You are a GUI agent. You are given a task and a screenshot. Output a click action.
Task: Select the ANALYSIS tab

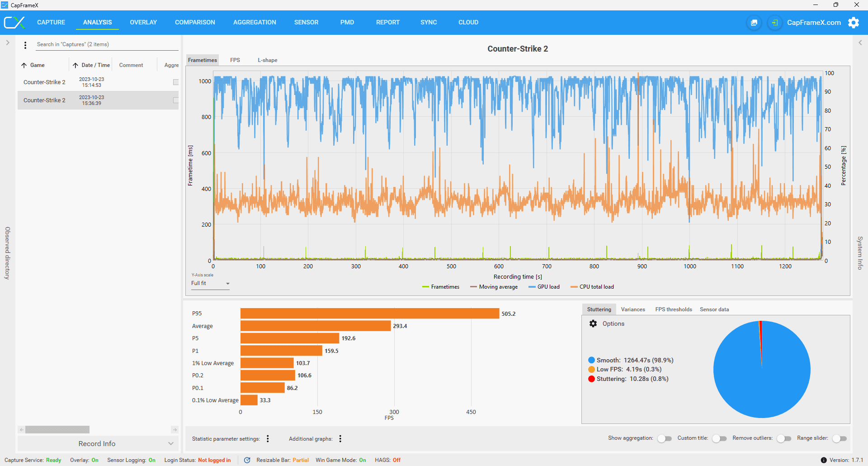coord(97,22)
